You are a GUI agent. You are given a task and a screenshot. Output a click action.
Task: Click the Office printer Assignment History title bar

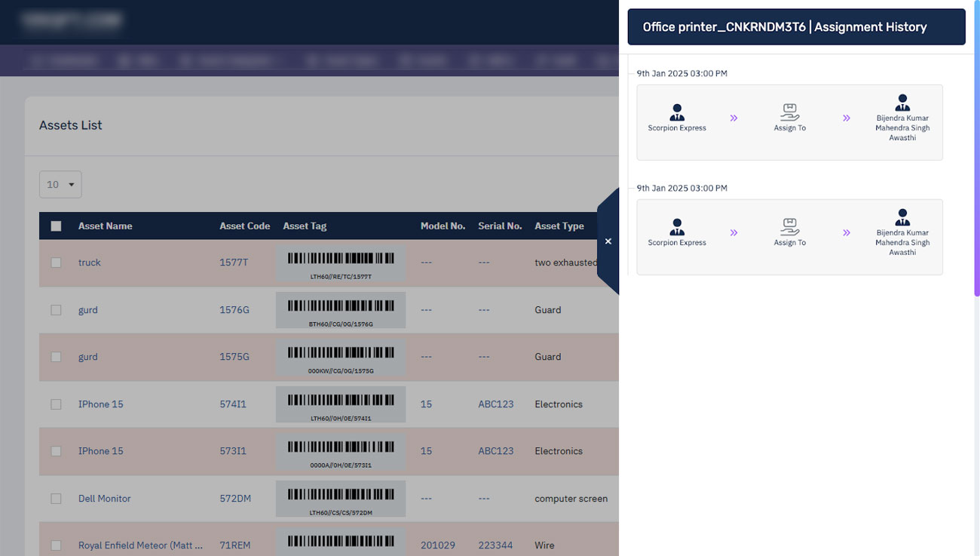796,27
